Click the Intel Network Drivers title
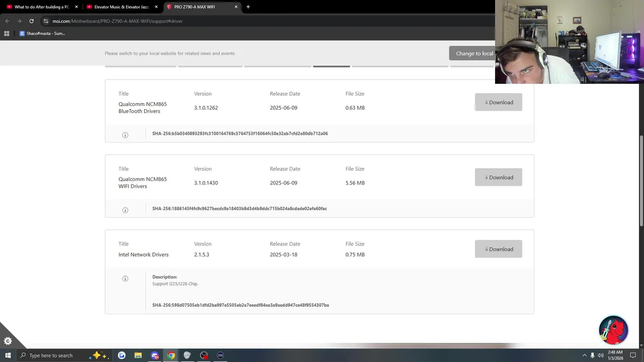This screenshot has width=644, height=362. click(x=143, y=254)
